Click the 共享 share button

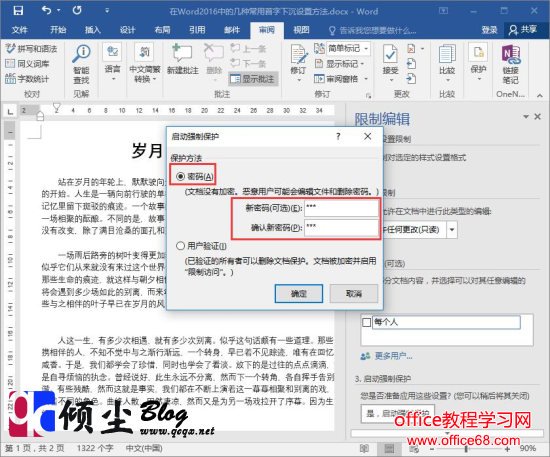point(523,30)
